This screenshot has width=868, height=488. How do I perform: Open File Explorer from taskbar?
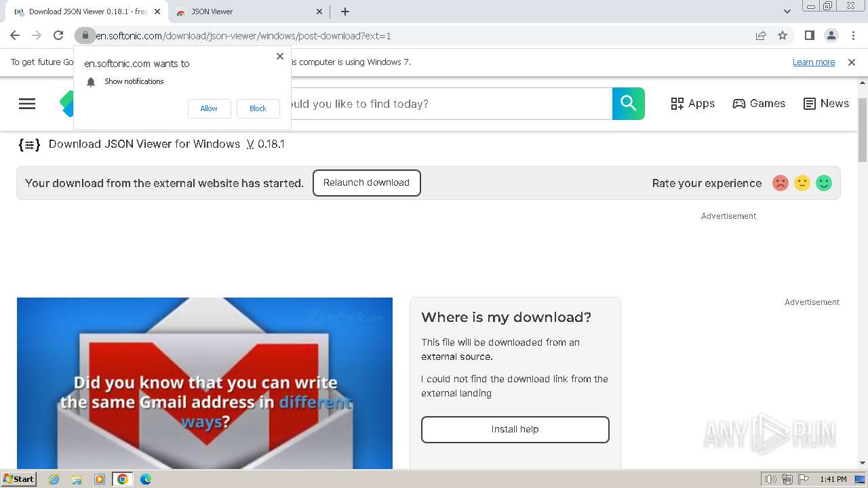point(77,479)
